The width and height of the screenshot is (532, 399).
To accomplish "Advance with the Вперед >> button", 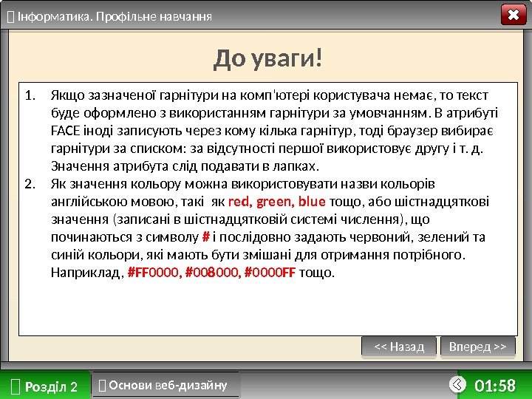I will tap(478, 347).
